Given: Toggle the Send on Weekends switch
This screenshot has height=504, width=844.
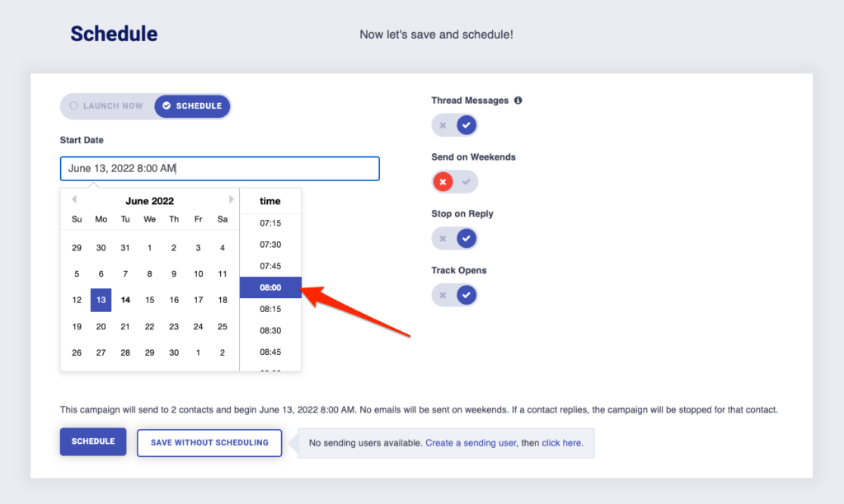Looking at the screenshot, I should [x=454, y=182].
